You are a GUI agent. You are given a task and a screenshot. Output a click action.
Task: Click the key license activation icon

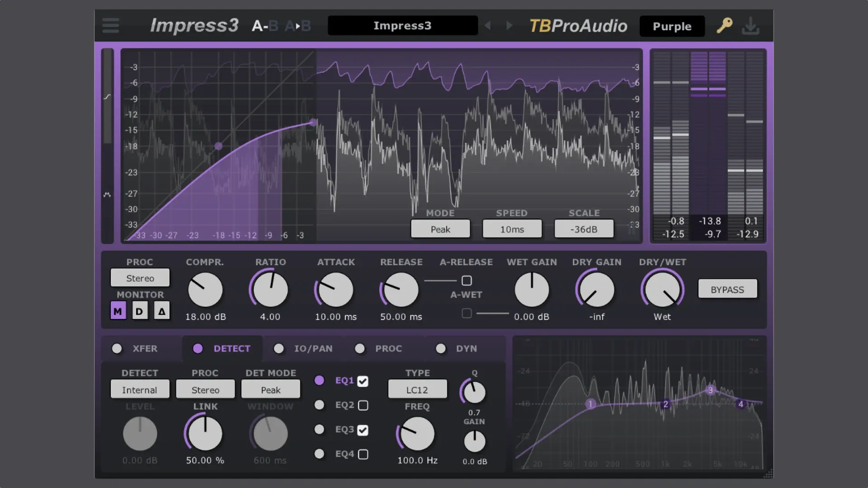pos(724,25)
